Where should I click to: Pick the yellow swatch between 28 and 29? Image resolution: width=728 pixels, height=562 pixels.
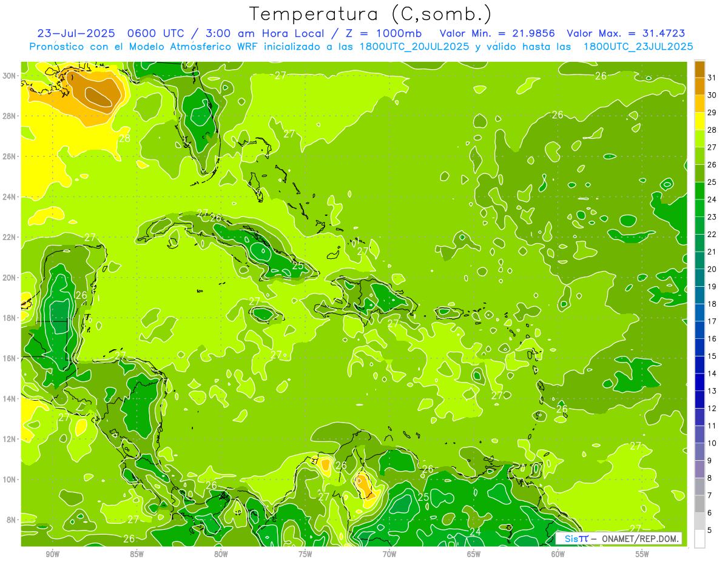click(699, 121)
